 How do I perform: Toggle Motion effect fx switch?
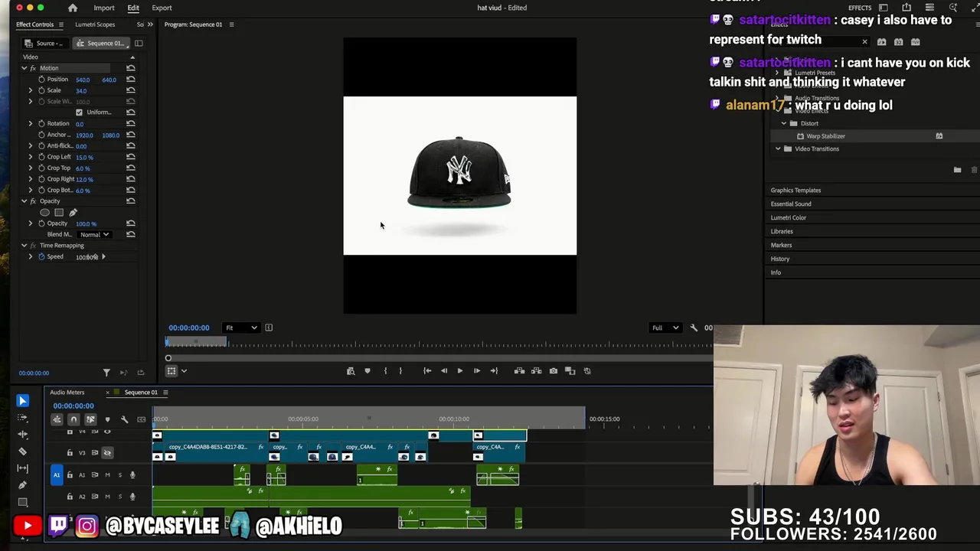click(33, 68)
